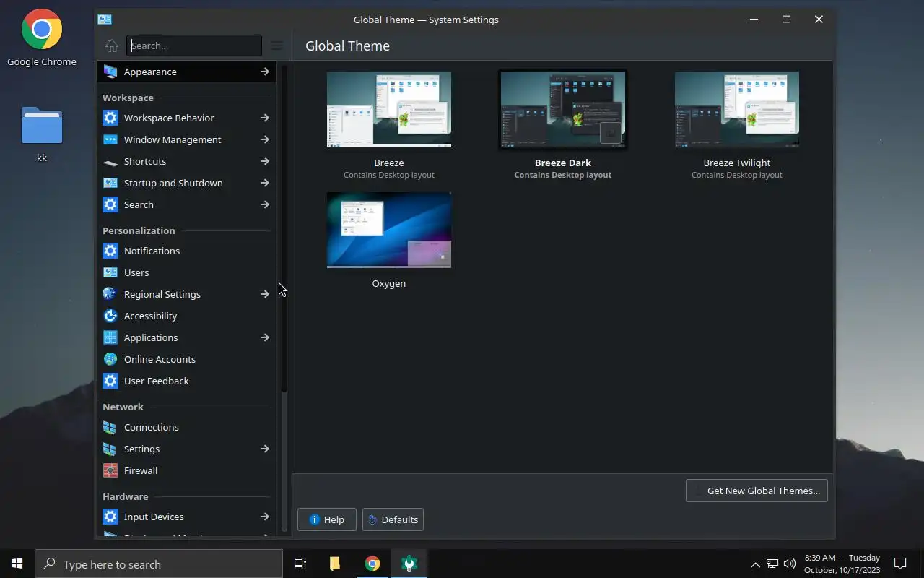This screenshot has width=924, height=578.
Task: Expand network Settings arrow
Action: click(x=264, y=449)
